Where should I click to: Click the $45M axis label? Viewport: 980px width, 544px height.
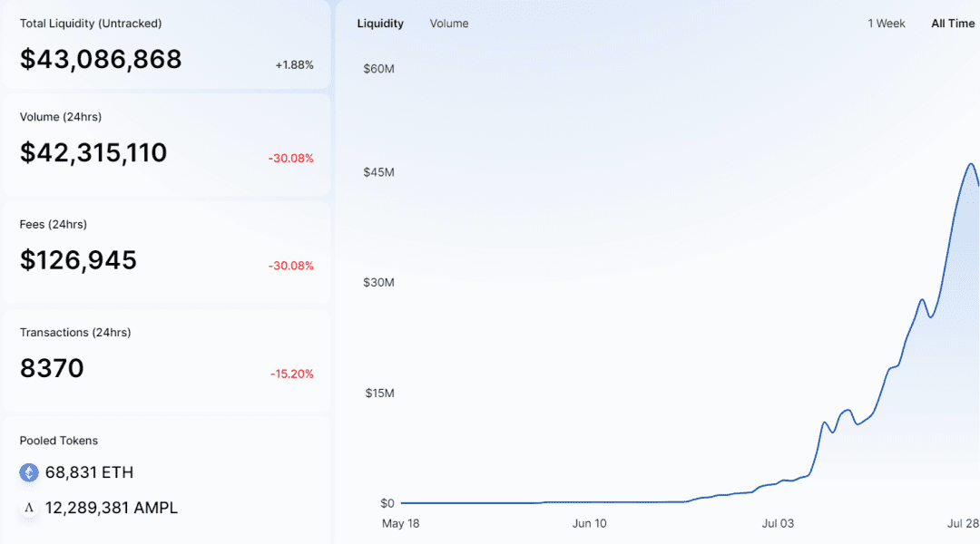tap(378, 172)
